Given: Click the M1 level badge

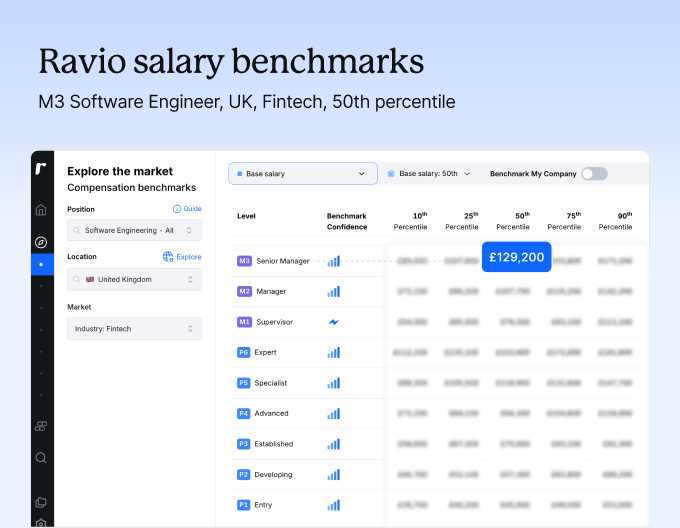Looking at the screenshot, I should coord(244,322).
